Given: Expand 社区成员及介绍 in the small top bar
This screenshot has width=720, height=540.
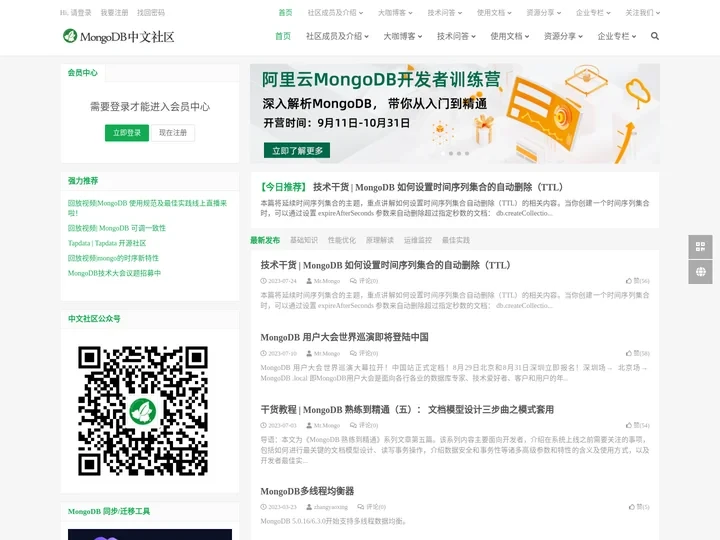Looking at the screenshot, I should [x=335, y=12].
